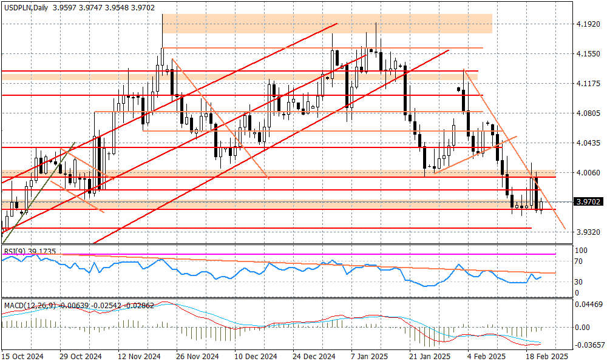Select the 15 Oct 2024 date label
Image resolution: width=607 pixels, height=364 pixels.
coord(24,356)
